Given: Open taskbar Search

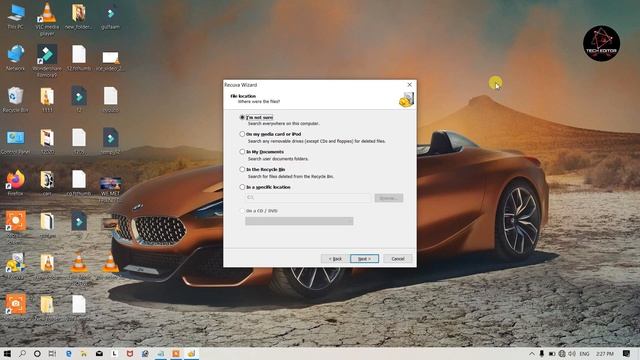Looking at the screenshot, I should click(x=22, y=353).
